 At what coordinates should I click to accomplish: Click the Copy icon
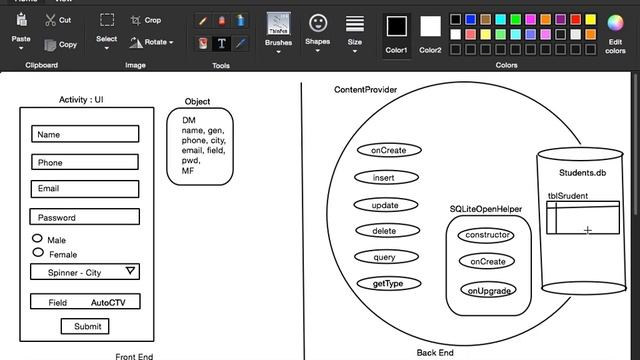point(50,45)
